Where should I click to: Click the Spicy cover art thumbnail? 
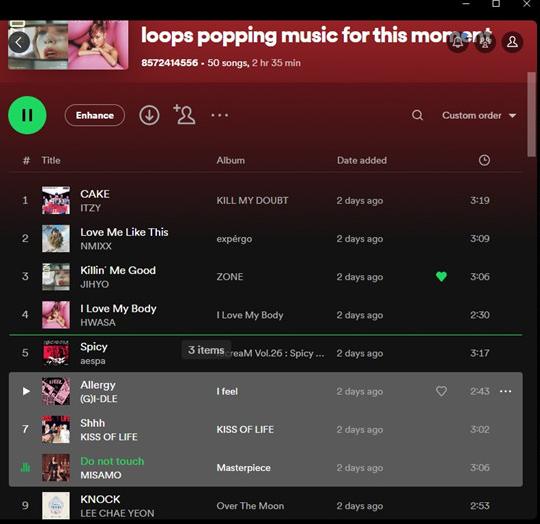56,353
